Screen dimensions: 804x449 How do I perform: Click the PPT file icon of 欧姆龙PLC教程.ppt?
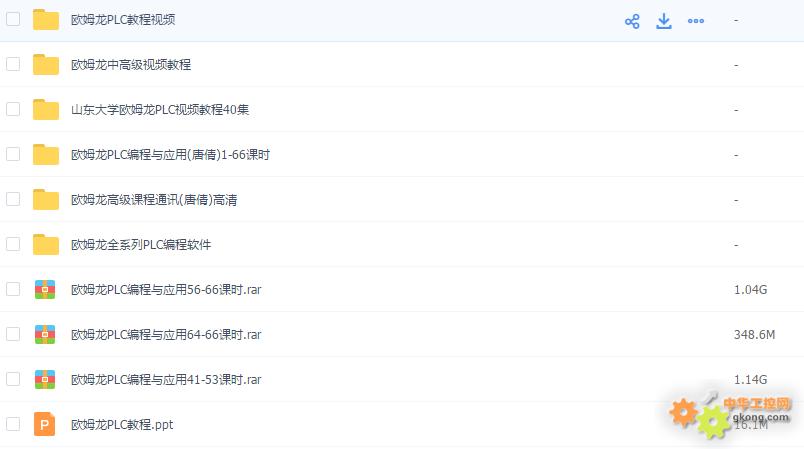[45, 424]
